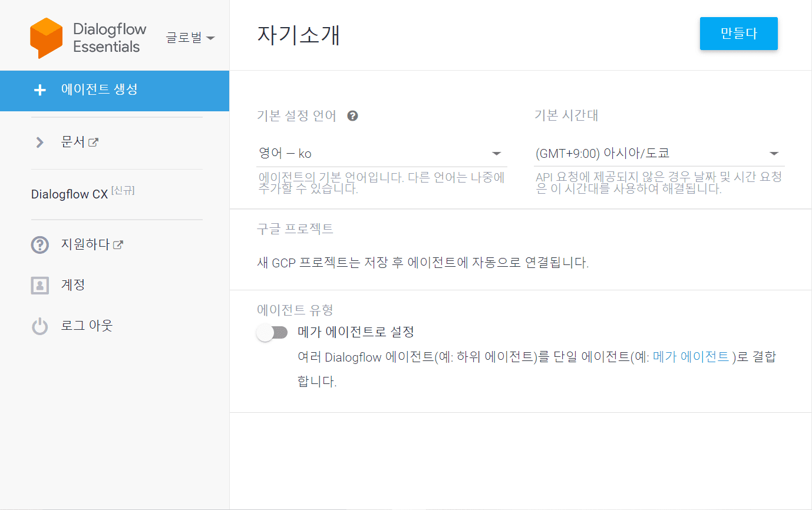
Task: Select 에이전트 생성 in the sidebar
Action: click(x=114, y=90)
